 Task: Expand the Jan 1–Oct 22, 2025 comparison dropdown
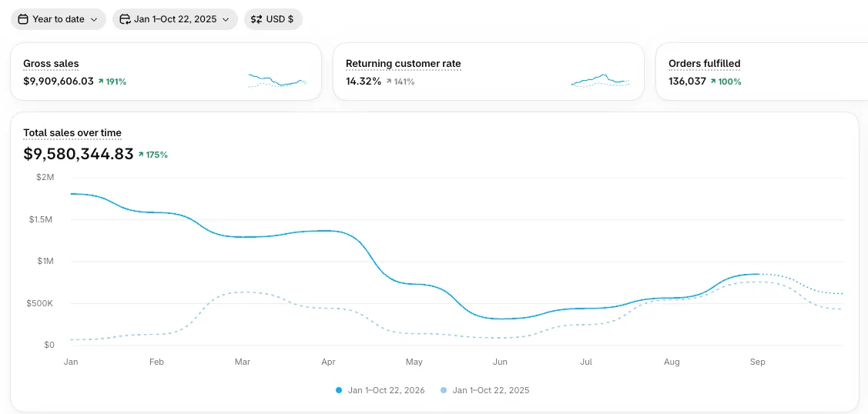pyautogui.click(x=175, y=19)
